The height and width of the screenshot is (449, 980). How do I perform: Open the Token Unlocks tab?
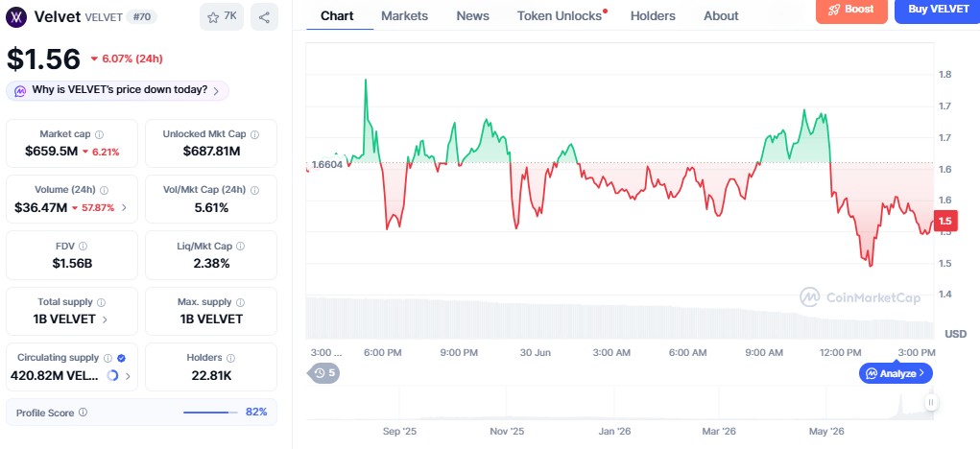pos(562,15)
